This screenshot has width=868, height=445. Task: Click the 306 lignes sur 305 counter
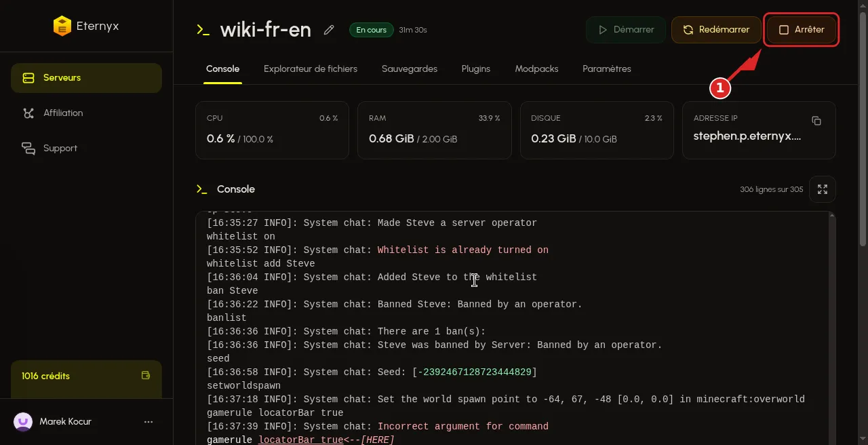coord(771,190)
